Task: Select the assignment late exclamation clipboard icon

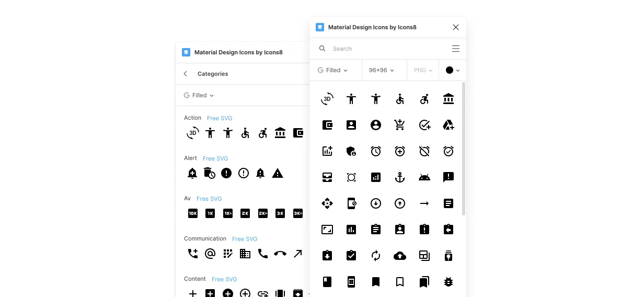Action: [424, 230]
